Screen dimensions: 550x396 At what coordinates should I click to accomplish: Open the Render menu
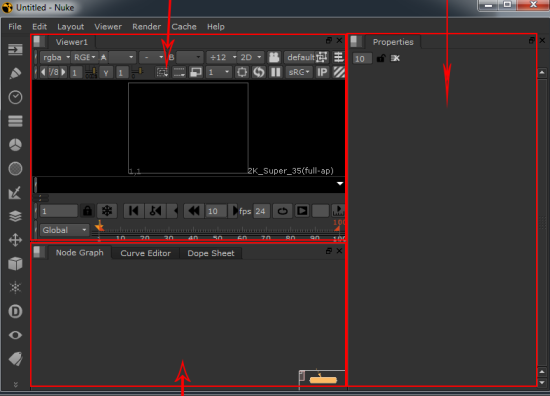point(146,27)
